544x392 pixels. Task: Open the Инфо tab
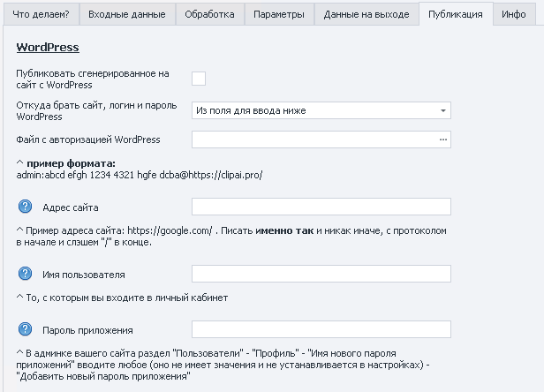[514, 14]
